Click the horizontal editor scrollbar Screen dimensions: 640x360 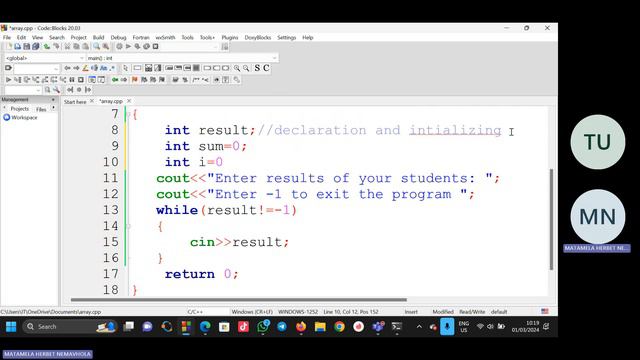[x=239, y=300]
